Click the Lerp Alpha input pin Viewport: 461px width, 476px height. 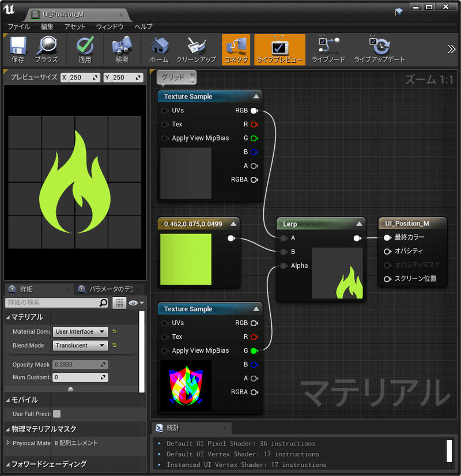284,266
